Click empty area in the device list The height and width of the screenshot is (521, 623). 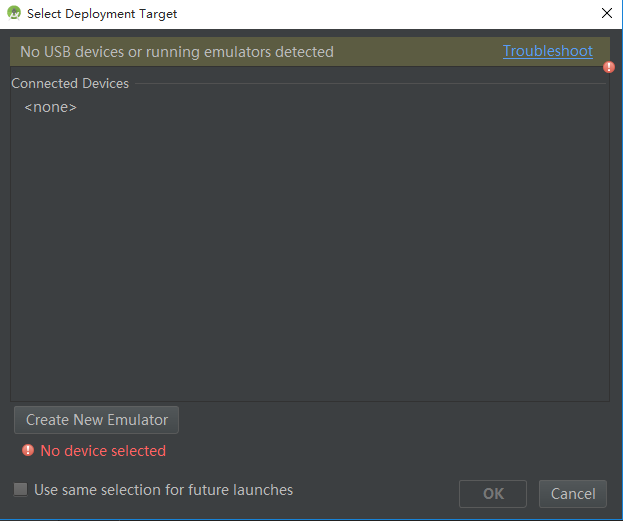pyautogui.click(x=310, y=260)
